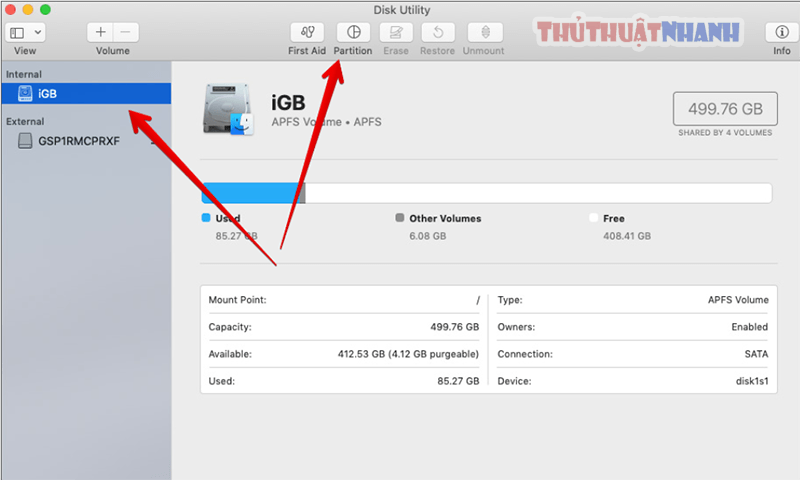
Task: Click the External section header
Action: click(x=25, y=121)
